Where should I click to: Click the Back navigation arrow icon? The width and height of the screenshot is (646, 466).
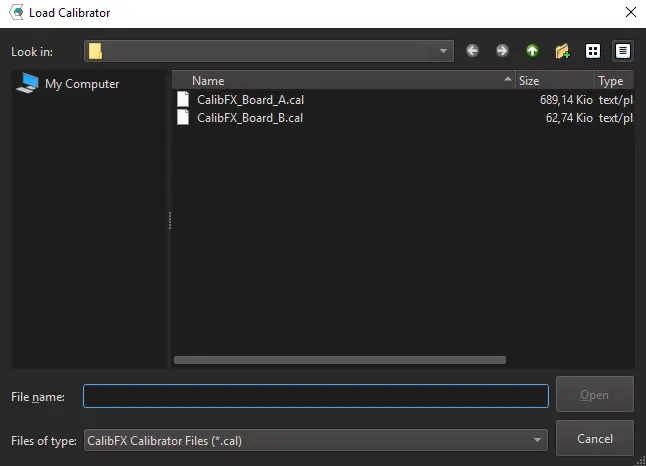pos(472,51)
